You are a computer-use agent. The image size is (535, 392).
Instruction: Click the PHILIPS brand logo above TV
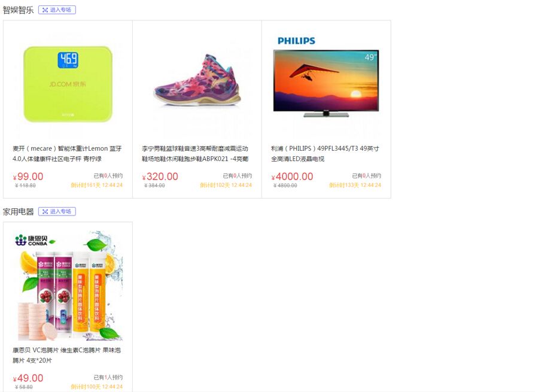[x=296, y=41]
